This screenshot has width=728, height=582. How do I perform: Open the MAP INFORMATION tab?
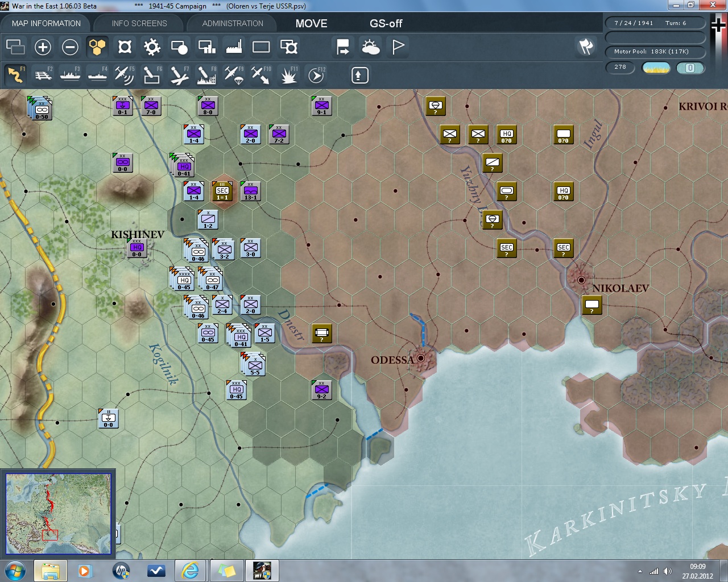(x=46, y=23)
